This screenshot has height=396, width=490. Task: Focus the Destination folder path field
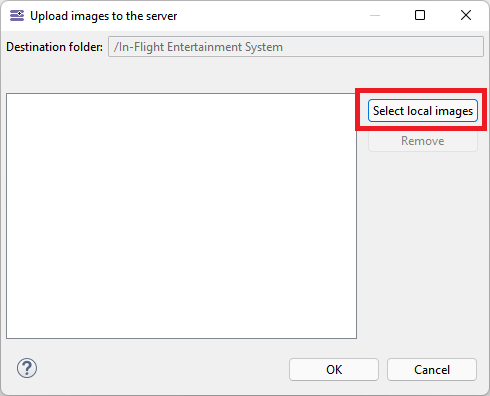(296, 47)
